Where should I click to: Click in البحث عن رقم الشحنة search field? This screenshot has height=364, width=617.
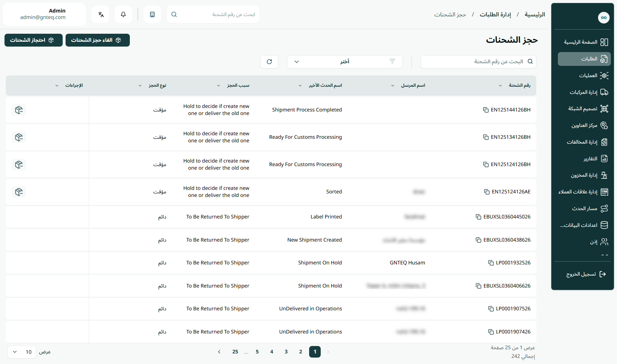(x=478, y=62)
